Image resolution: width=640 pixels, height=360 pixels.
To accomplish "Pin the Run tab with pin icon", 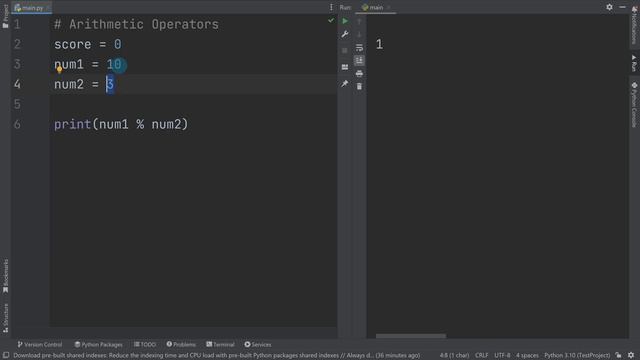I will click(345, 84).
